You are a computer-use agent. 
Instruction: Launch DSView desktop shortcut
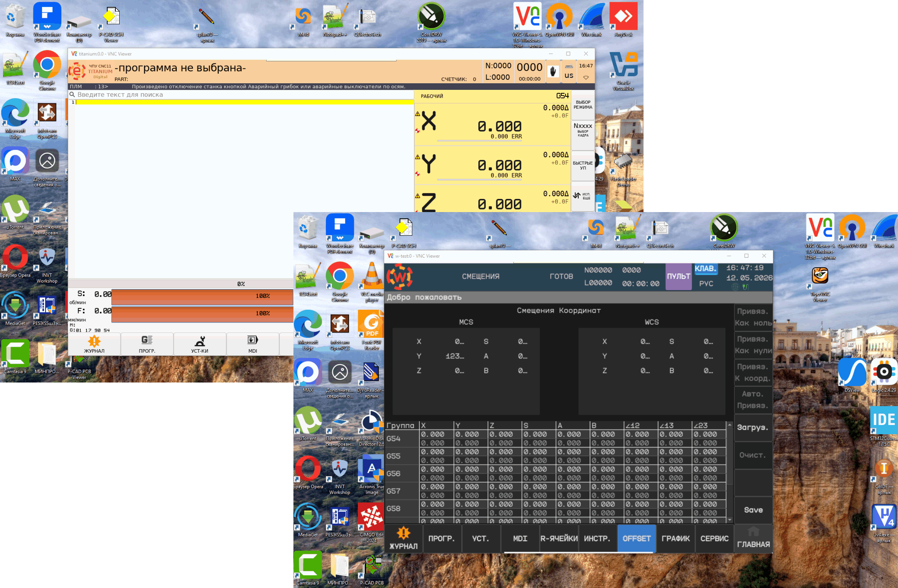852,375
